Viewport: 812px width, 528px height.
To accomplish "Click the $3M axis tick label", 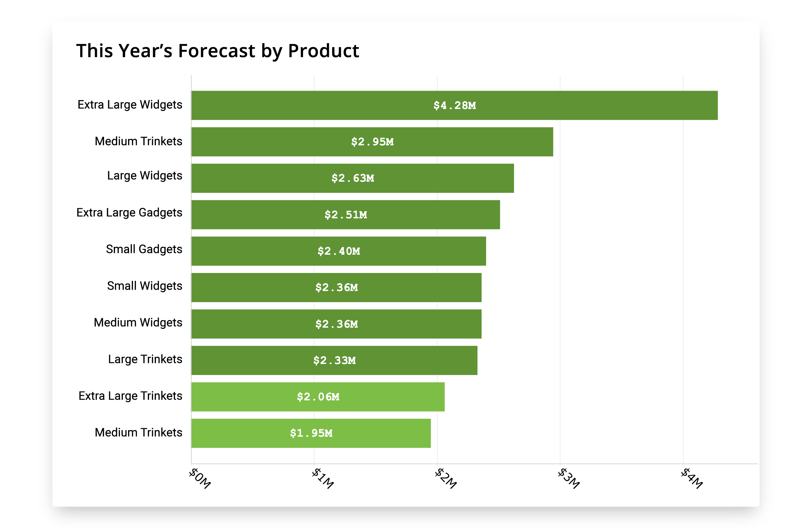I will point(569,478).
